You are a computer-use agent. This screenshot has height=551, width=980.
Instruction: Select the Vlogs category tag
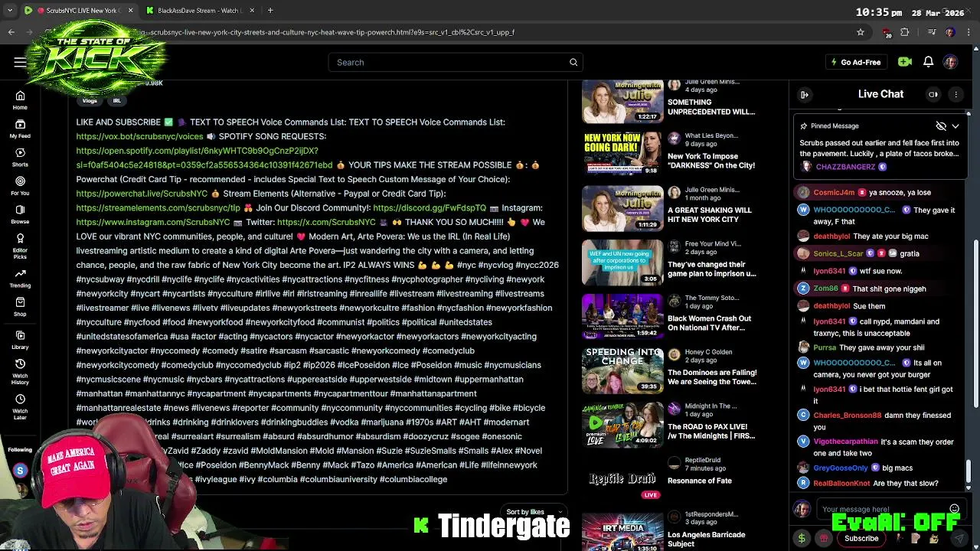(90, 100)
